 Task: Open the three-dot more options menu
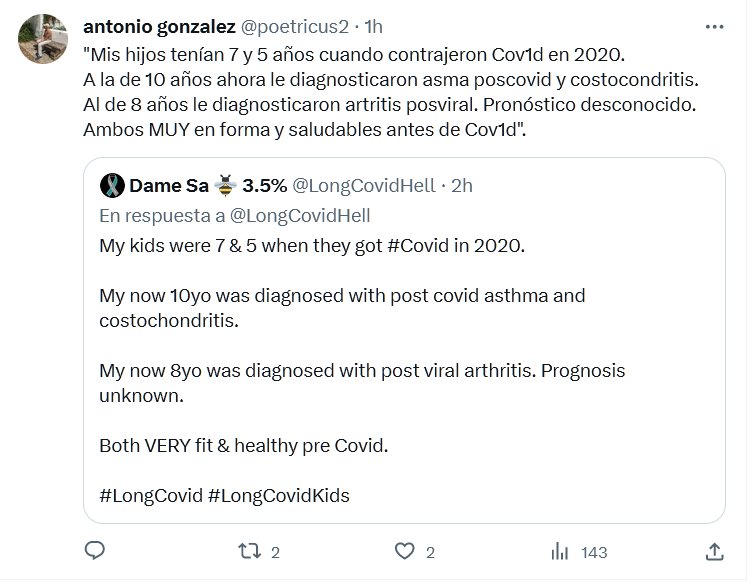714,25
